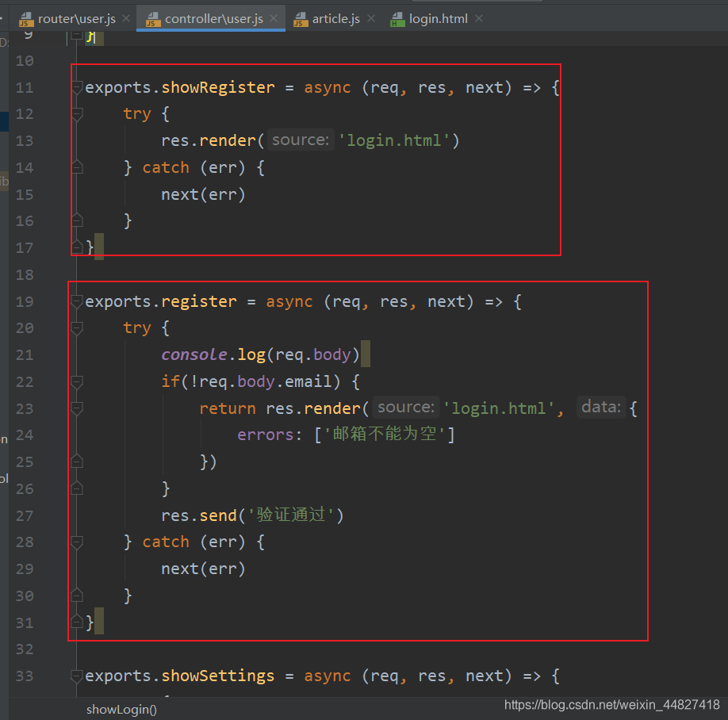Click 'errors' key on line 24

(x=265, y=435)
